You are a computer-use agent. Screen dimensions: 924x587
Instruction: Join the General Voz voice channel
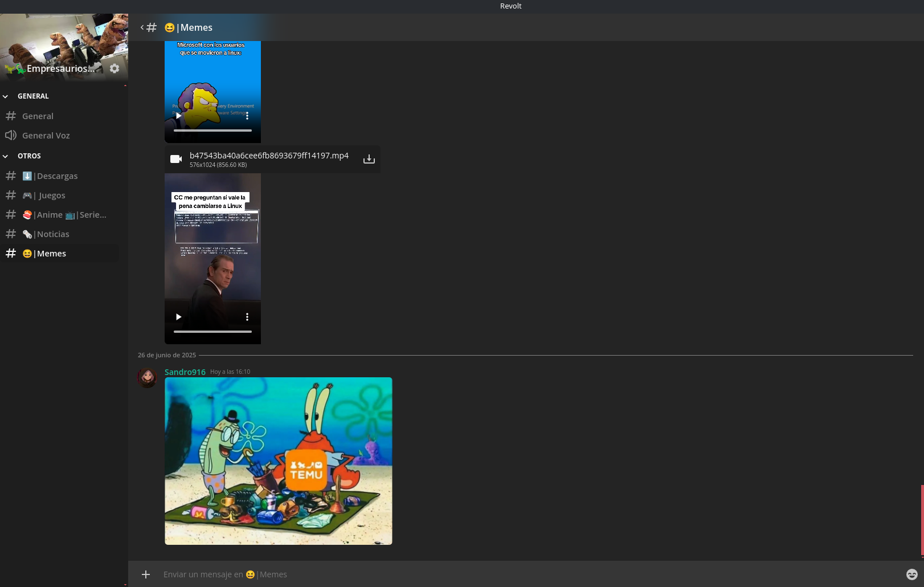pos(60,136)
